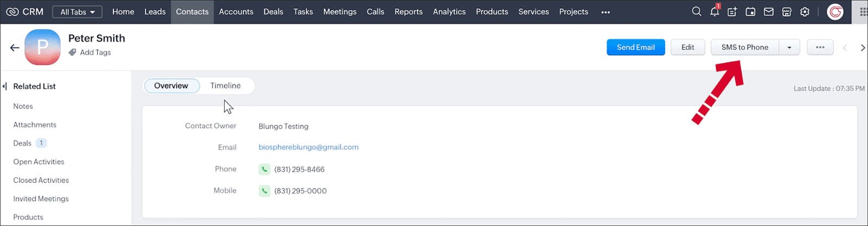
Task: Call the Phone number via green phone icon
Action: coord(264,169)
